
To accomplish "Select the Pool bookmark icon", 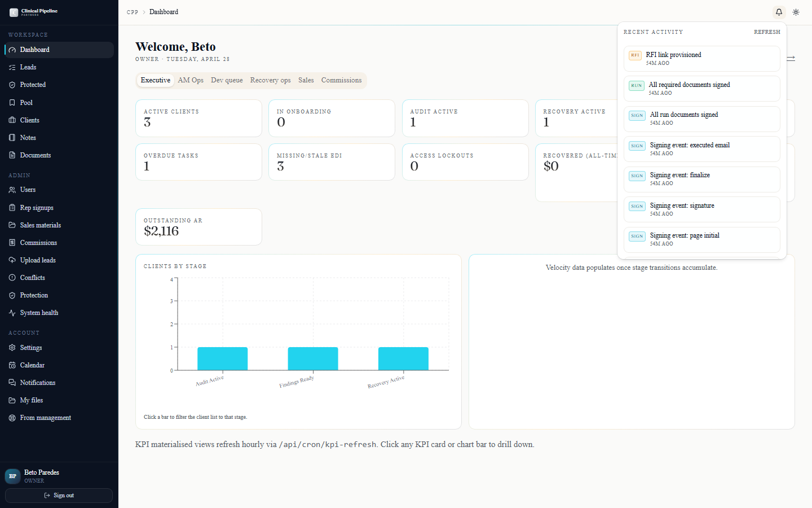I will 12,103.
